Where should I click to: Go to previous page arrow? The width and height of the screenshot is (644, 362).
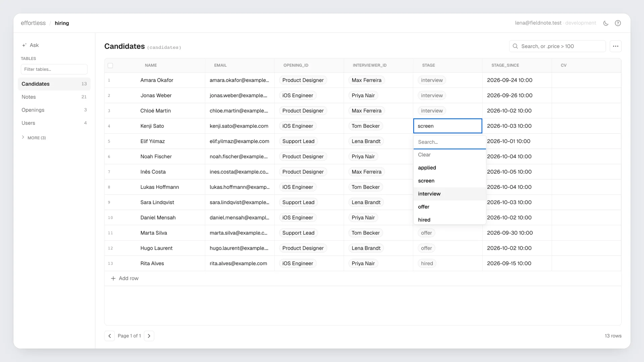[x=109, y=336]
